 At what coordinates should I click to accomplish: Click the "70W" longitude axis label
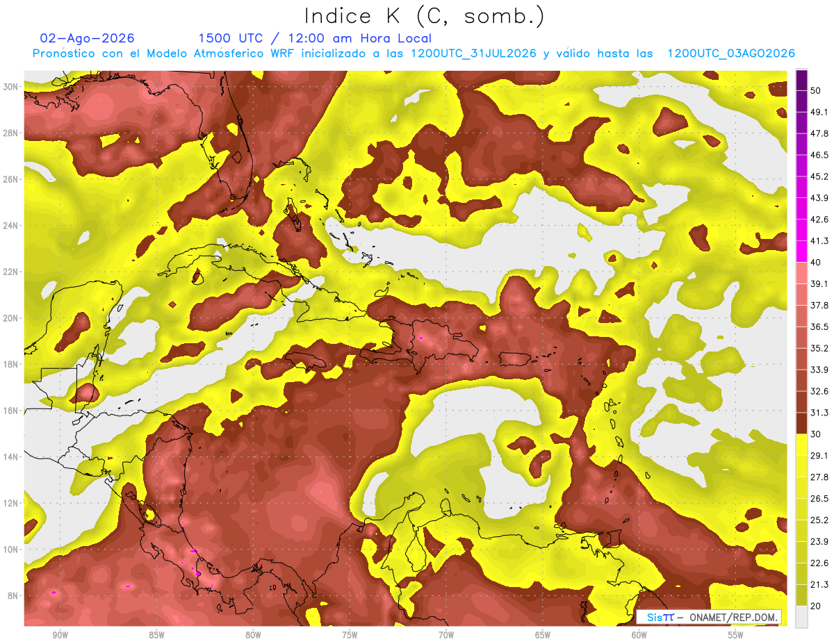(x=446, y=636)
